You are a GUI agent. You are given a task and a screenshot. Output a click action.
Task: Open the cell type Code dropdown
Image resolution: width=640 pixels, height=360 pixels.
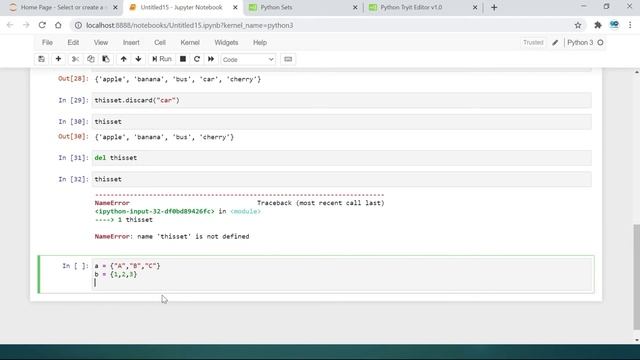[x=248, y=60]
